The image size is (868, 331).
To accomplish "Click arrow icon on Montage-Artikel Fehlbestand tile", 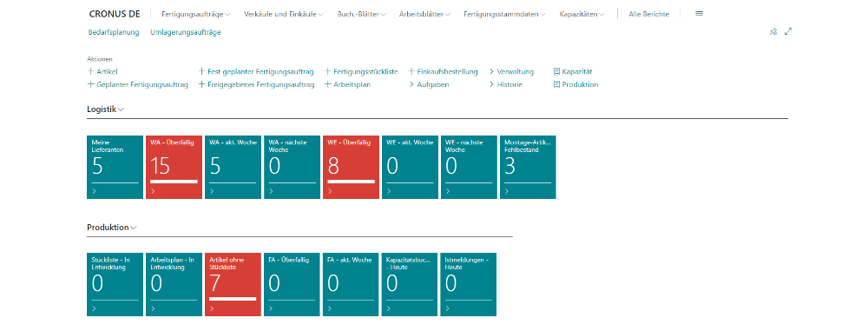I will [507, 191].
